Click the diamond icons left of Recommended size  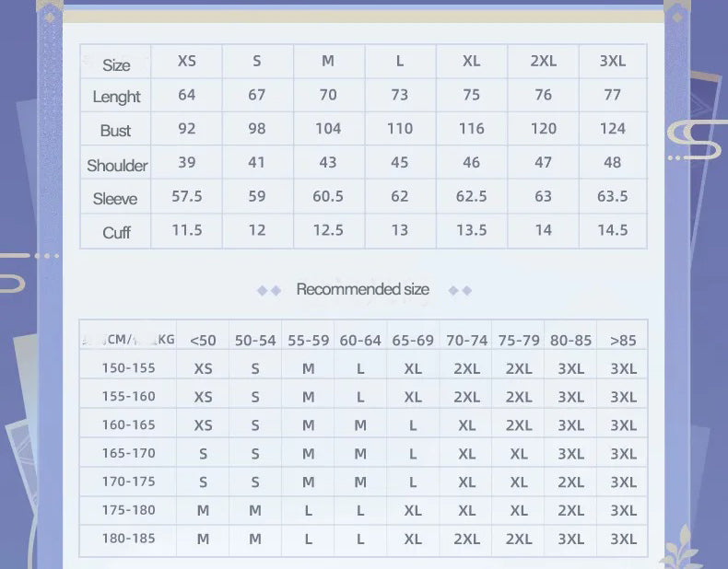pyautogui.click(x=269, y=290)
